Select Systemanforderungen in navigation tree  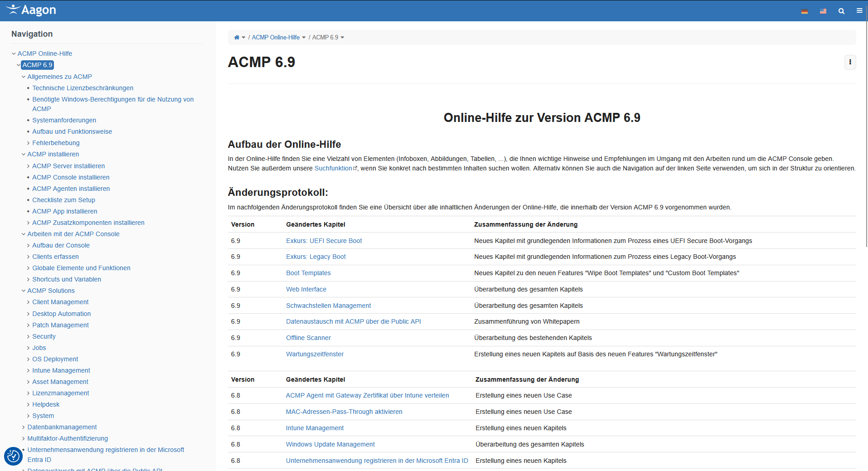[64, 120]
